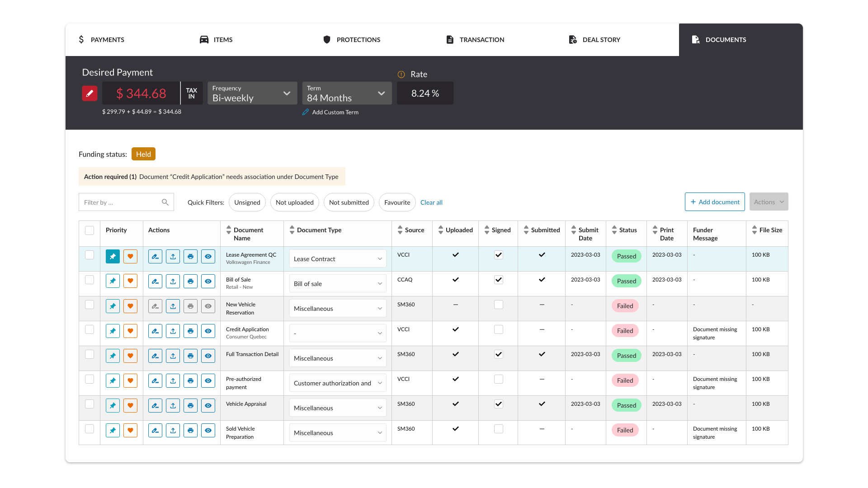This screenshot has height=488, width=868.
Task: Preview the Vehicle Appraisal document with eye icon
Action: point(208,406)
